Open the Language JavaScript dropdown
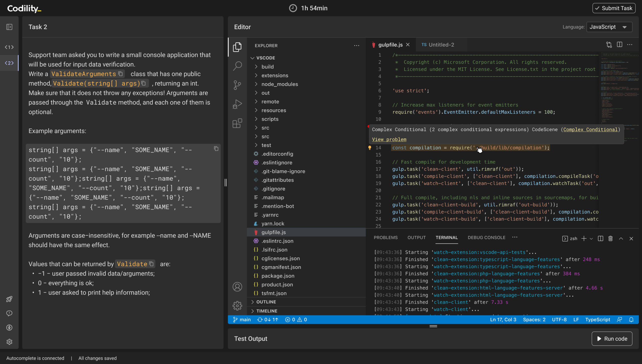 tap(609, 27)
